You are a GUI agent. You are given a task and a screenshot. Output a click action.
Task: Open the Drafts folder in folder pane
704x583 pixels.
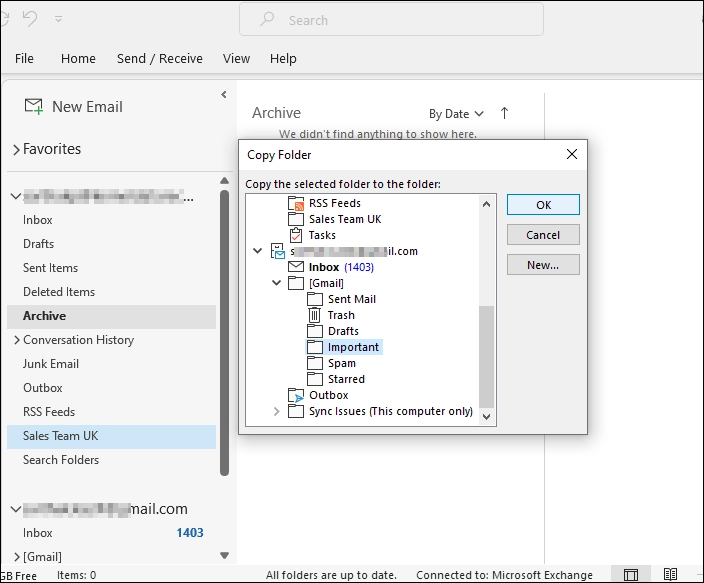39,244
